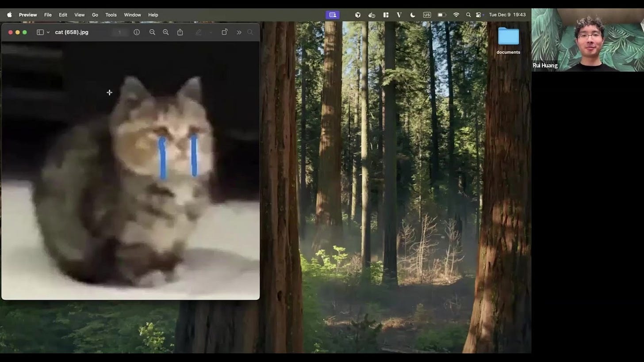Open the Tools menu

pyautogui.click(x=111, y=15)
